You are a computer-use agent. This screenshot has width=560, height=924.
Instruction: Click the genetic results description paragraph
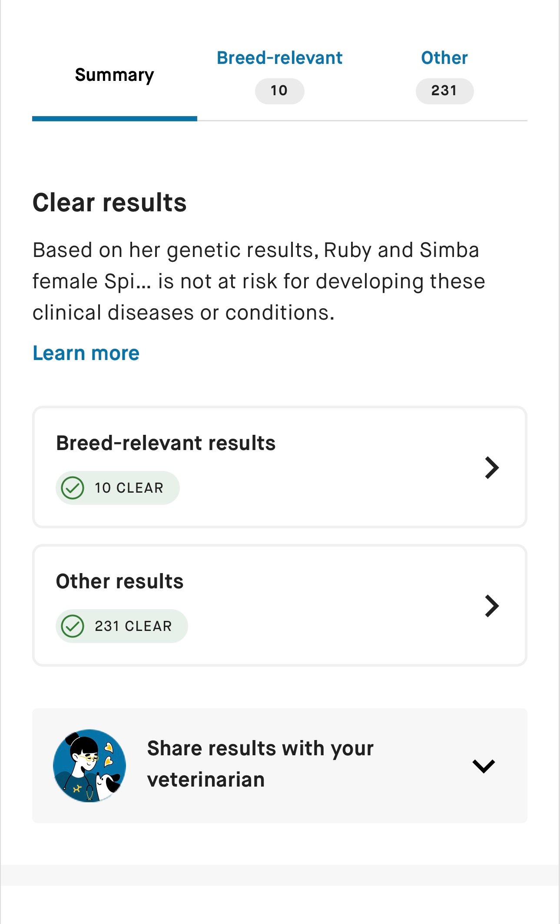[x=258, y=281]
